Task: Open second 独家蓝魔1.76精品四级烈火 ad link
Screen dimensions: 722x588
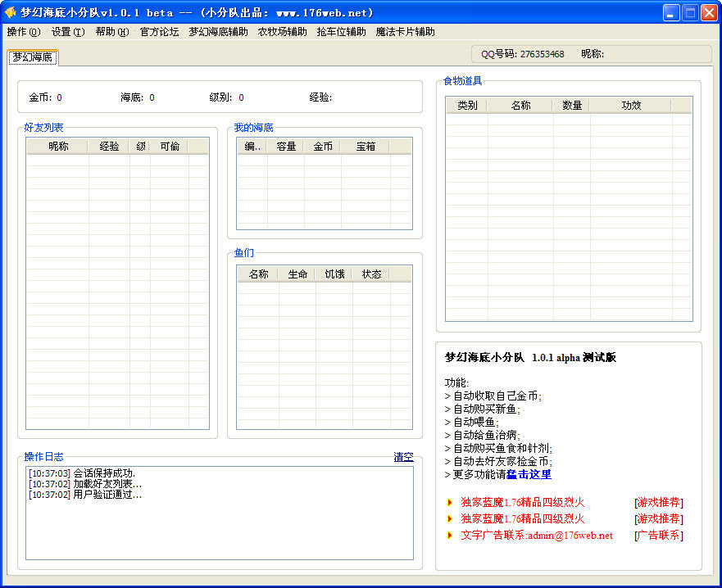Action: click(x=523, y=518)
